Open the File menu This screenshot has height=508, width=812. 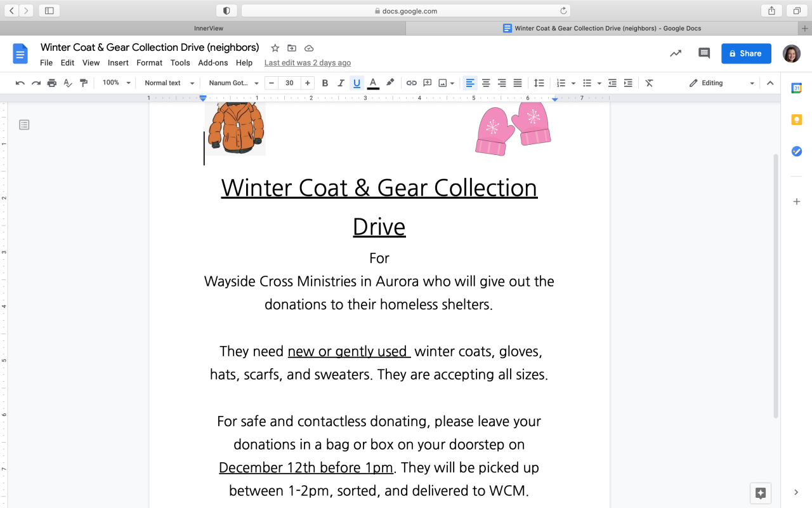pyautogui.click(x=46, y=63)
